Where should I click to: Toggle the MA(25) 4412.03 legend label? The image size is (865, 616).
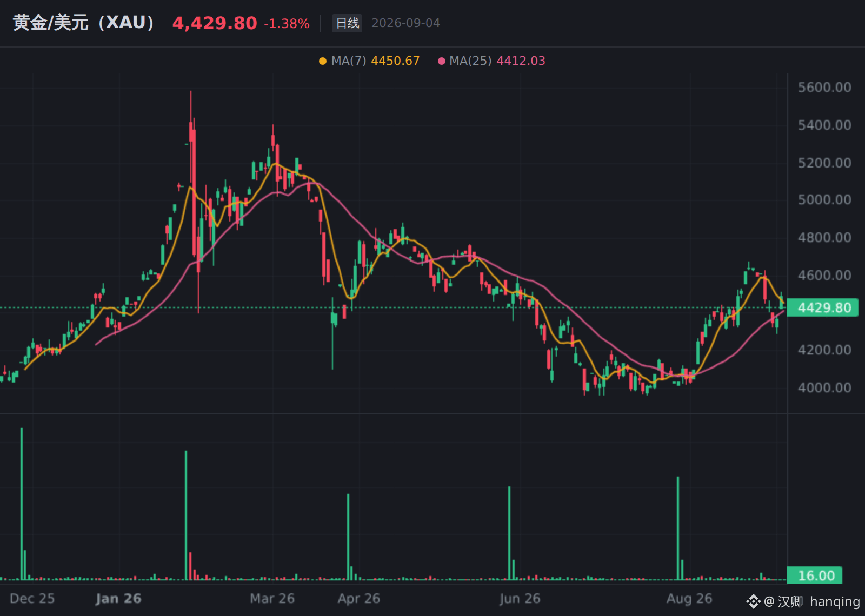(x=497, y=61)
